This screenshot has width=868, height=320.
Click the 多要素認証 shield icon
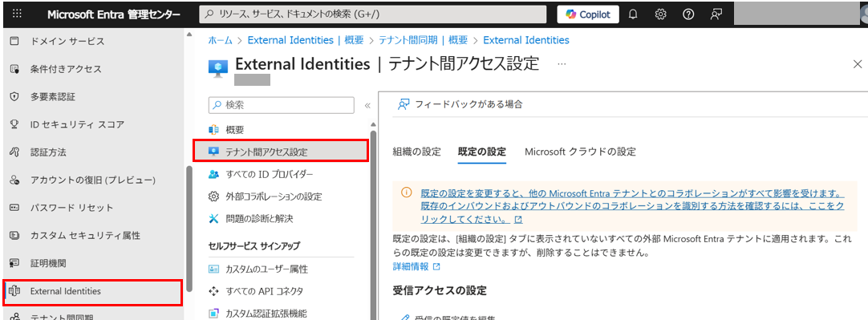[x=15, y=97]
